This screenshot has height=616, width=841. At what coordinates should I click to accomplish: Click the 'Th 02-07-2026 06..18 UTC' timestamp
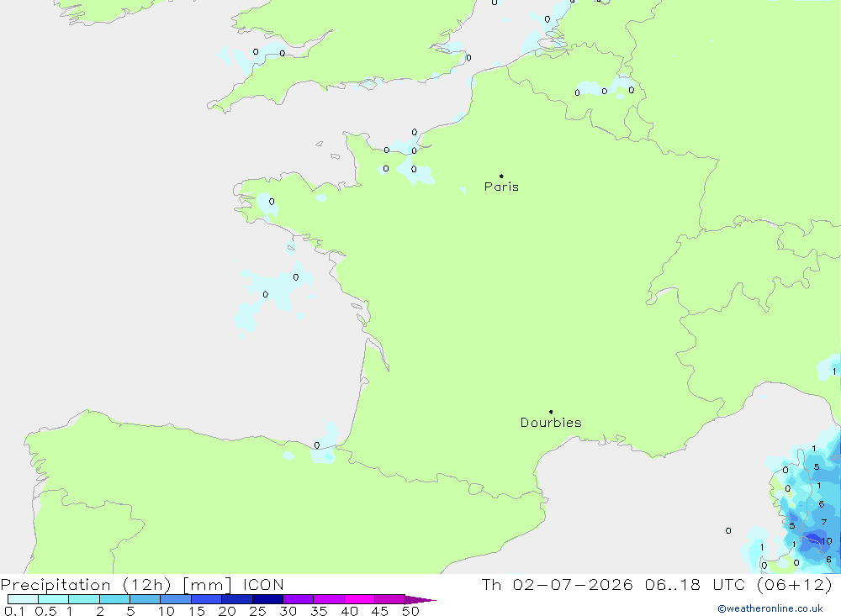pyautogui.click(x=616, y=584)
